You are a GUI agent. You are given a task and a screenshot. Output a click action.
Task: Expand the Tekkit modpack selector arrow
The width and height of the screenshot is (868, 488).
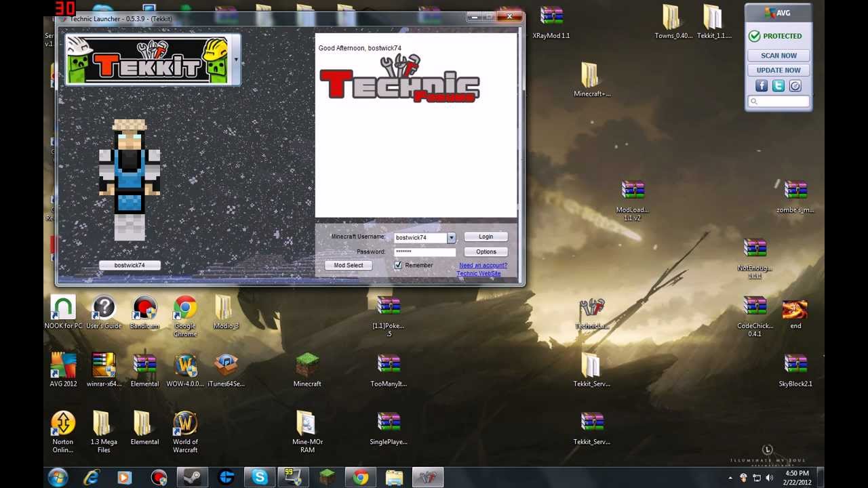coord(236,60)
